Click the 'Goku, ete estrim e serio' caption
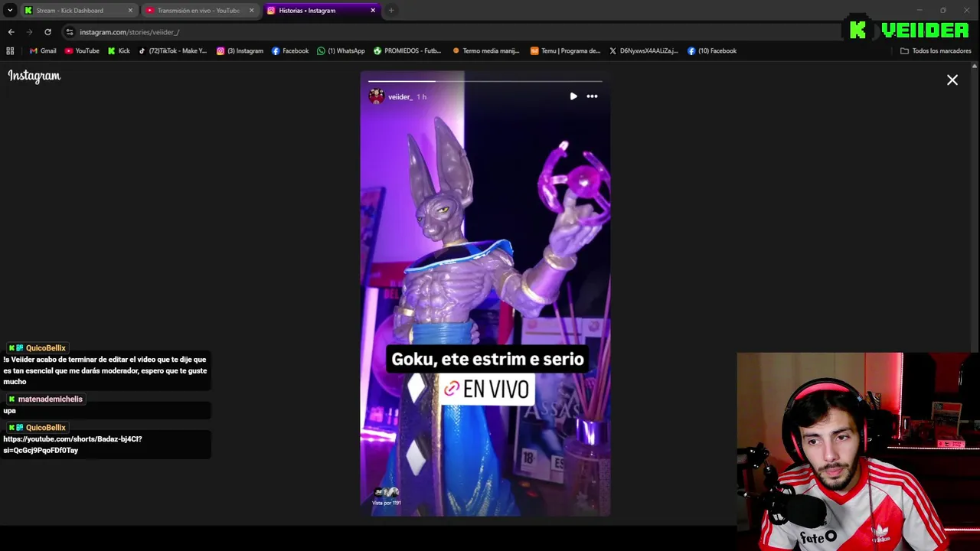The width and height of the screenshot is (980, 551). (x=488, y=359)
